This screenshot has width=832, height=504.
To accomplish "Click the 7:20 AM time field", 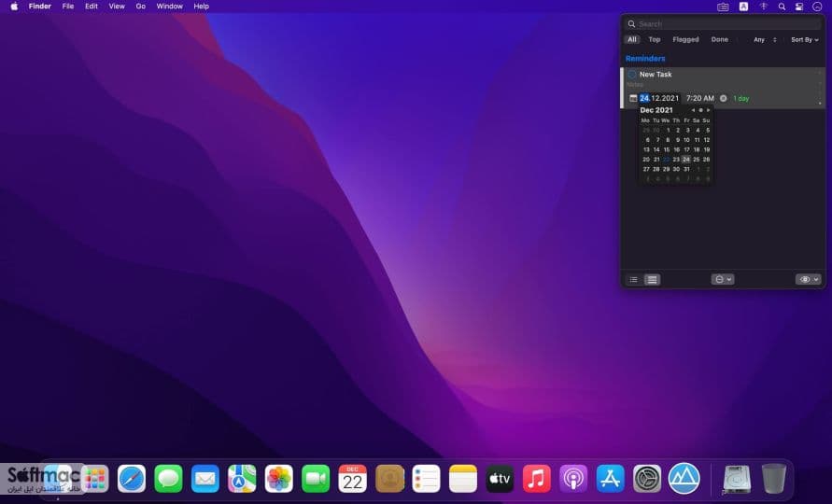I will coord(700,98).
